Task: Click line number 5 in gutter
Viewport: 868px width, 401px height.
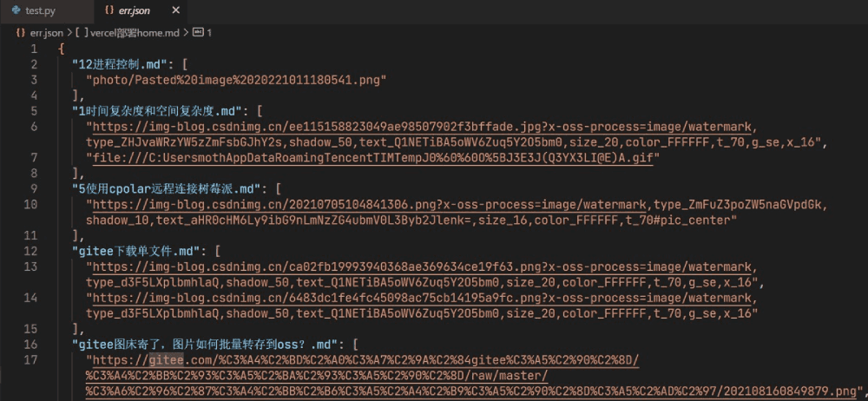Action: pyautogui.click(x=35, y=111)
